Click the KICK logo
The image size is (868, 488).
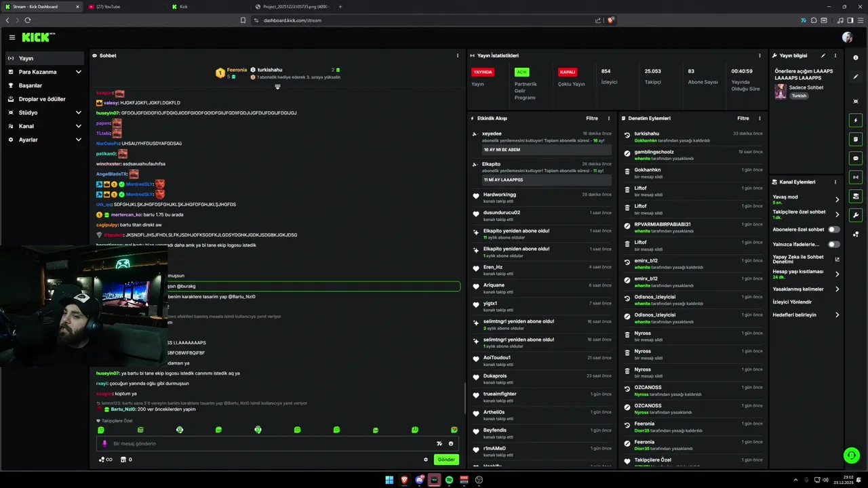point(38,37)
